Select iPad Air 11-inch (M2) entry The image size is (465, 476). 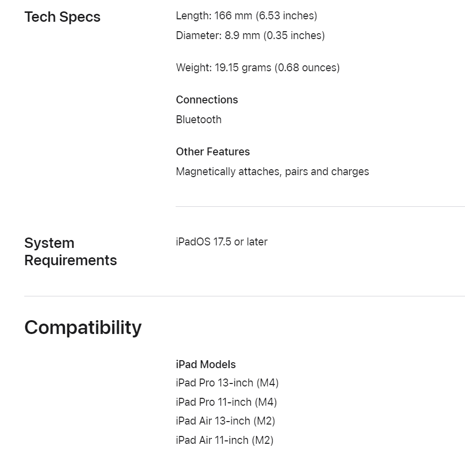tap(225, 440)
